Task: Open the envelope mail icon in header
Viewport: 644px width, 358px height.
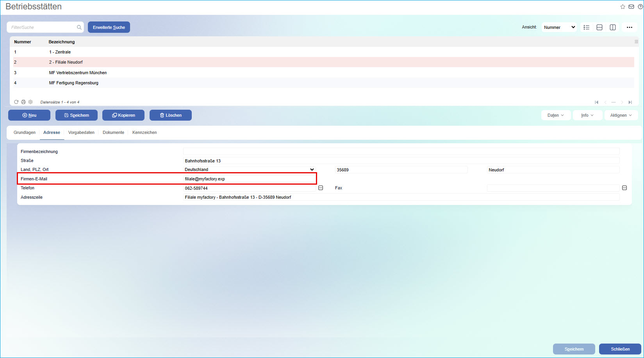Action: pos(631,7)
